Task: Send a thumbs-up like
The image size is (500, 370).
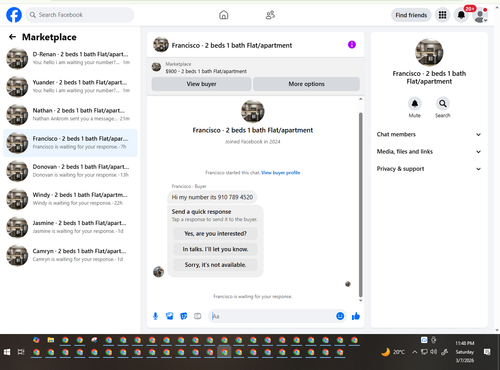Action: pyautogui.click(x=356, y=316)
